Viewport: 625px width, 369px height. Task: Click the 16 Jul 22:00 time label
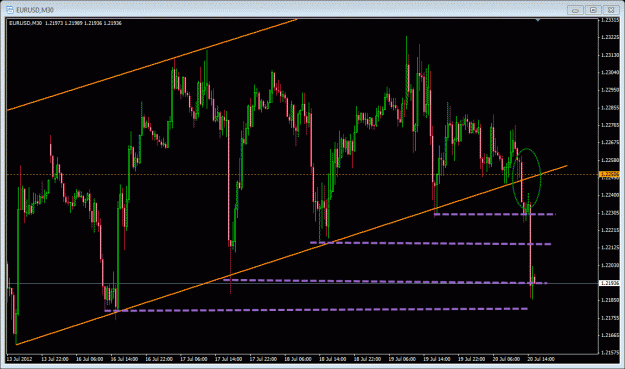point(159,359)
